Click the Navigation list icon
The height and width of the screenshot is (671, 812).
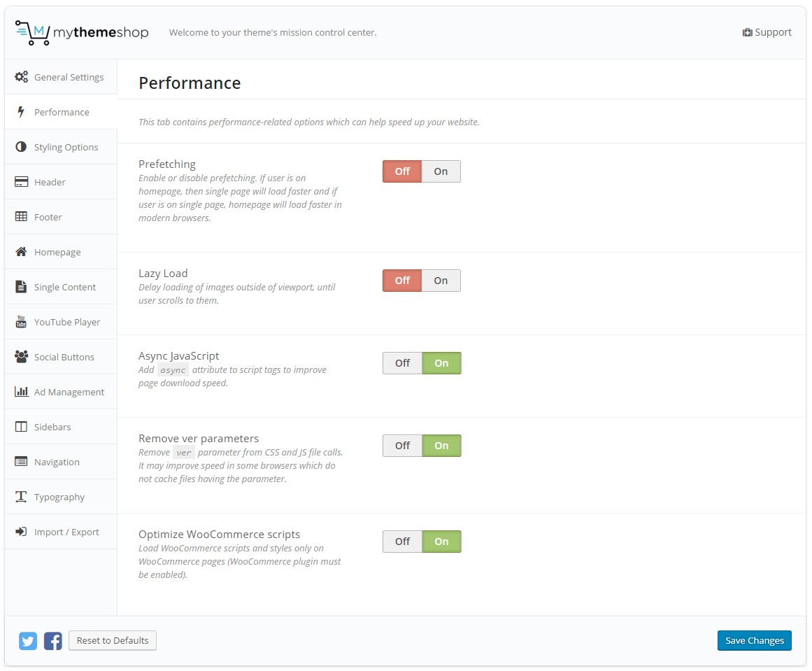tap(21, 462)
